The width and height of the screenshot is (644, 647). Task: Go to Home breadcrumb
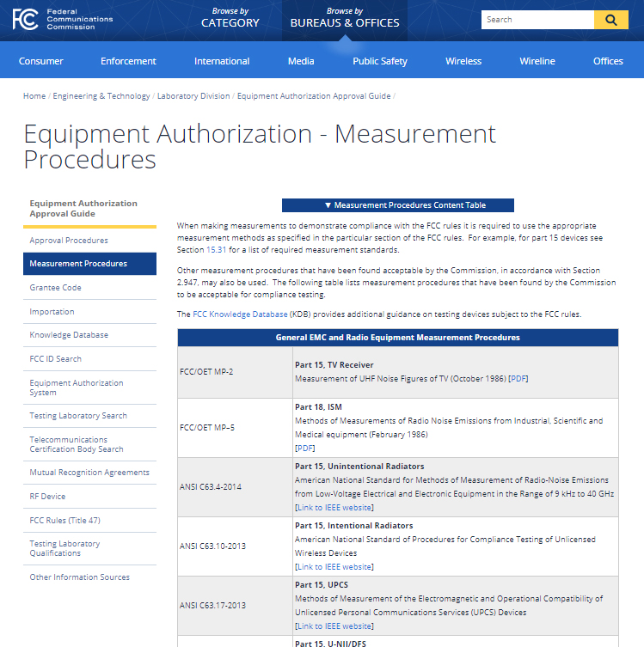34,95
